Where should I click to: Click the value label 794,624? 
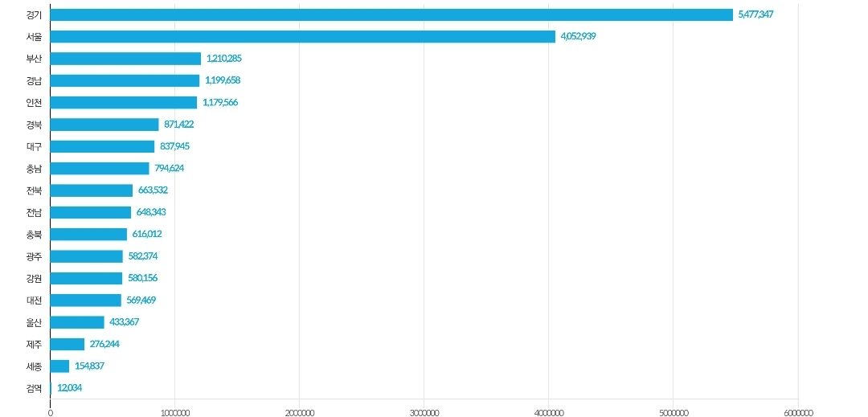pos(170,168)
